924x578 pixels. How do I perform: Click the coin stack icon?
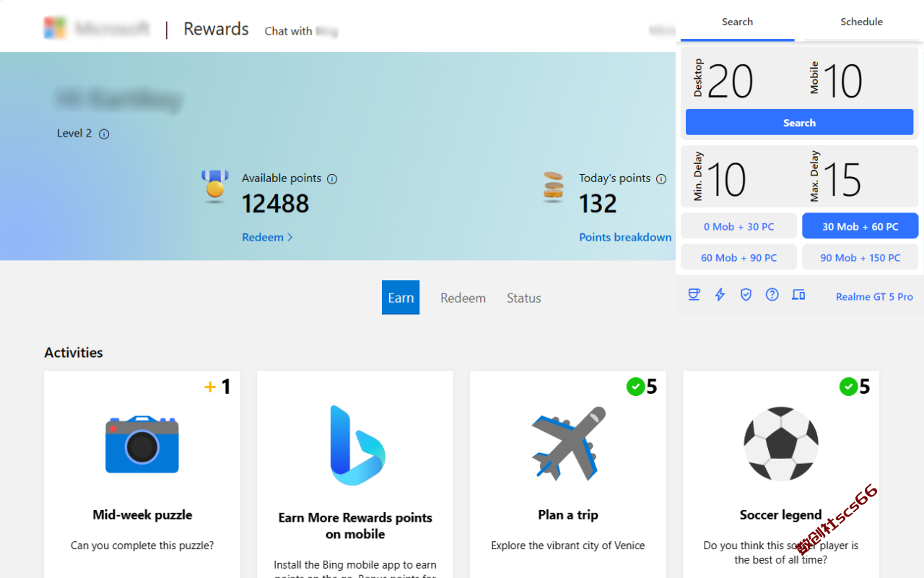pos(553,186)
